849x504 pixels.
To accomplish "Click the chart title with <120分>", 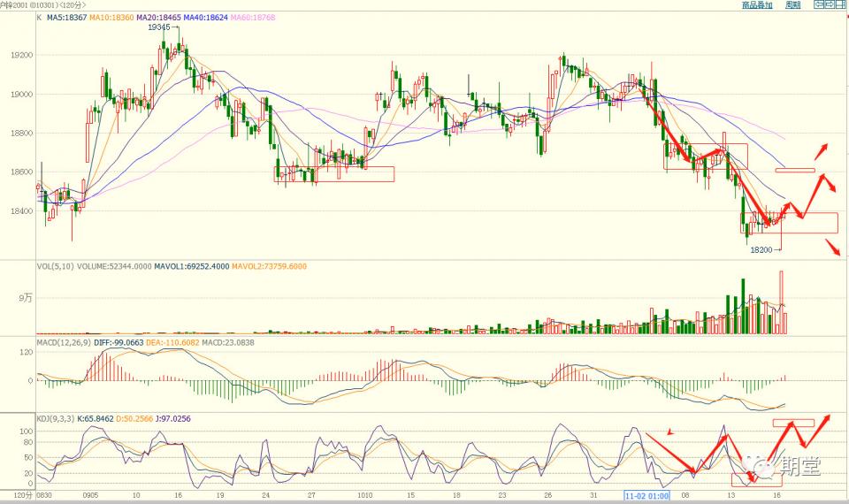I will pos(44,5).
